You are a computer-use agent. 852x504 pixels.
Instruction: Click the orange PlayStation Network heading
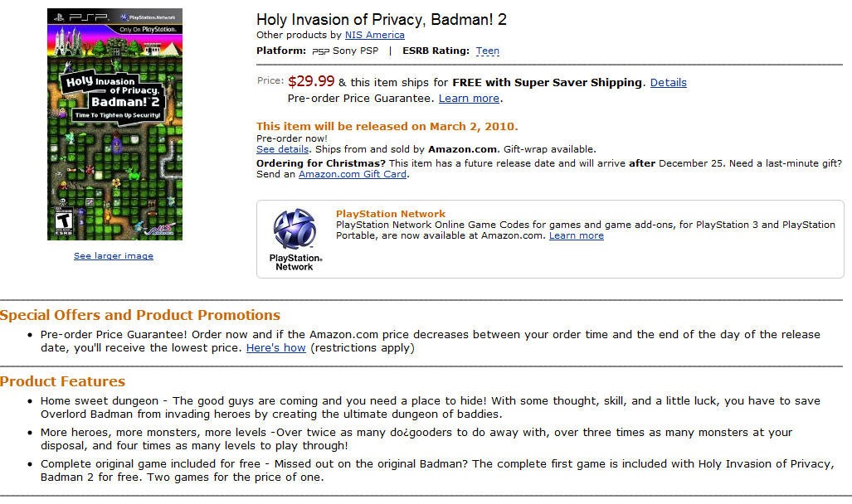pos(391,214)
